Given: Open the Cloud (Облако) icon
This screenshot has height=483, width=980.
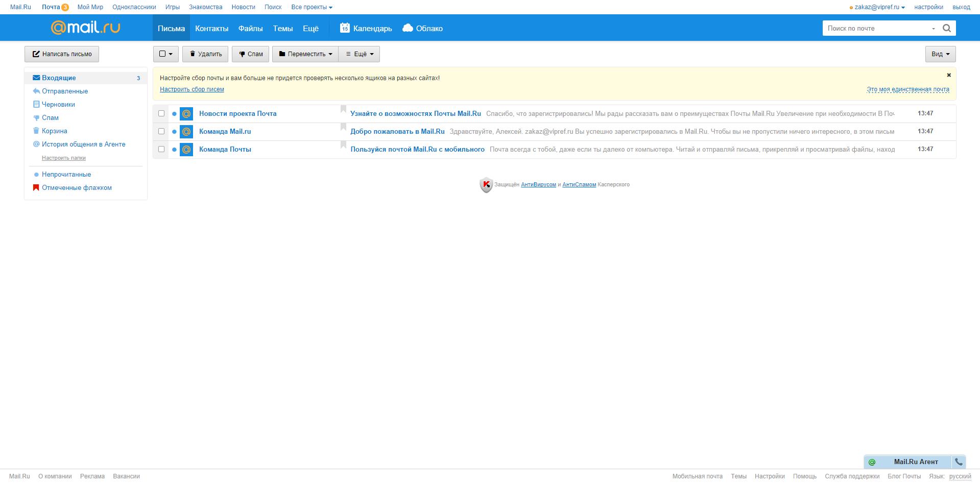Looking at the screenshot, I should [408, 28].
